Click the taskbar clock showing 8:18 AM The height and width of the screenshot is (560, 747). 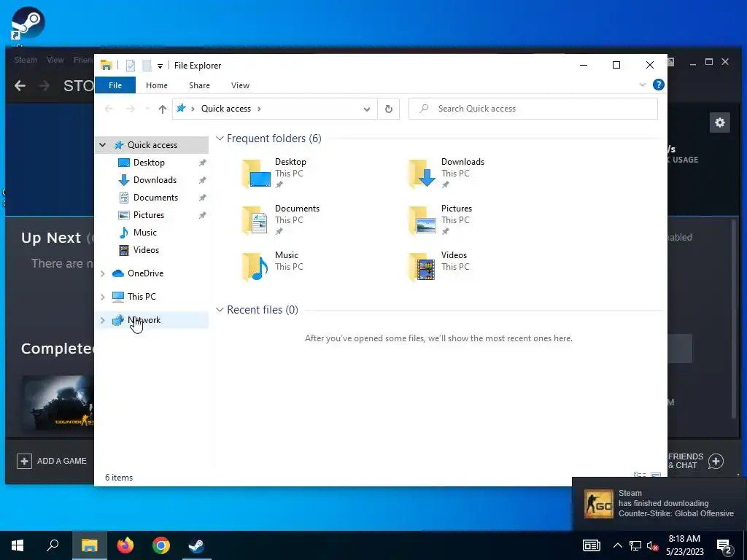tap(684, 545)
